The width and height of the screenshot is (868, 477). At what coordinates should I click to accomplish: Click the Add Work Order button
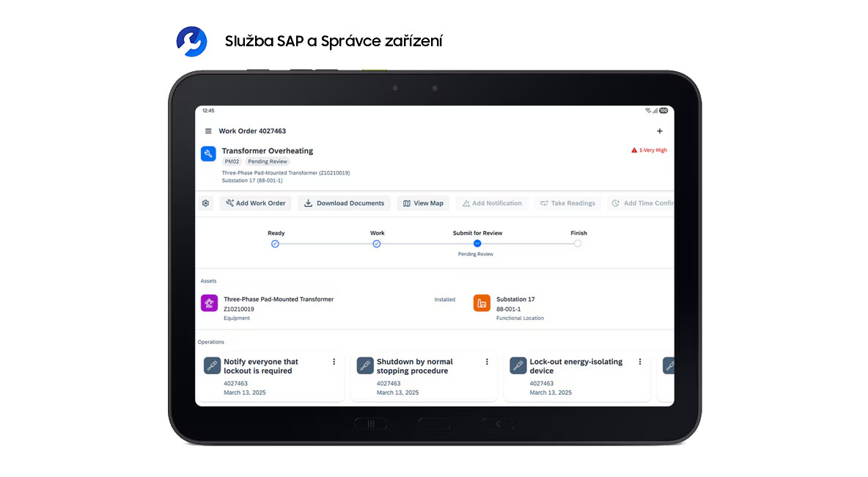(255, 203)
